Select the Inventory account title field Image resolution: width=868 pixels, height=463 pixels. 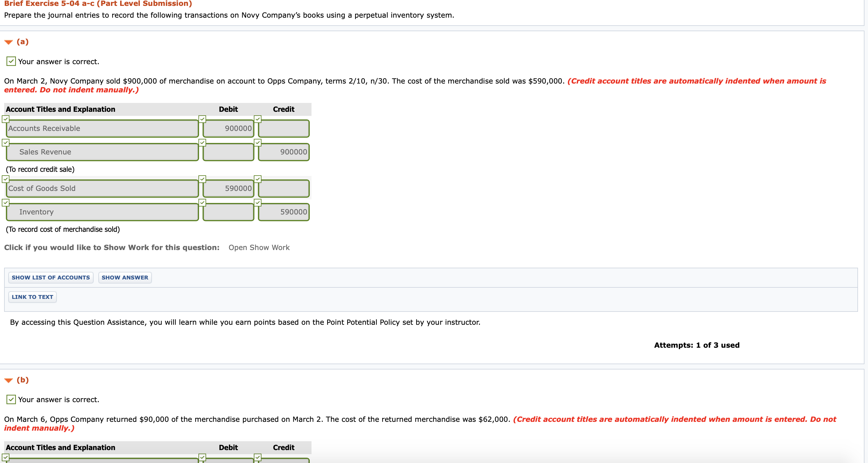coord(102,212)
